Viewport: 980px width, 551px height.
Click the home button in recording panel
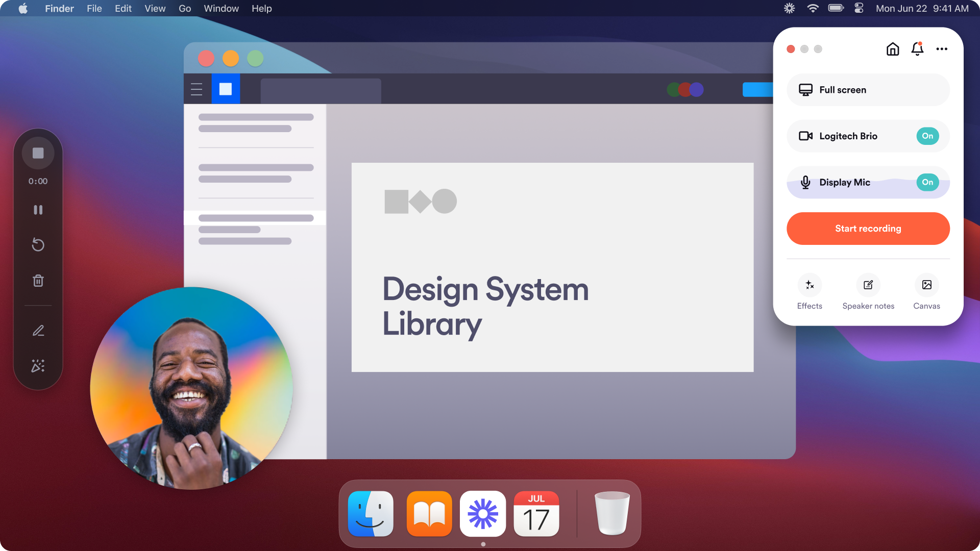click(x=892, y=48)
